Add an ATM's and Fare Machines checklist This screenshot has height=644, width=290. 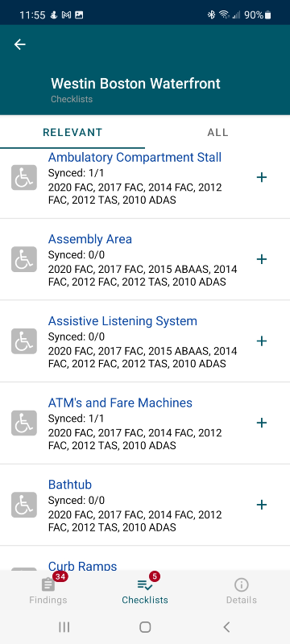[x=262, y=423]
